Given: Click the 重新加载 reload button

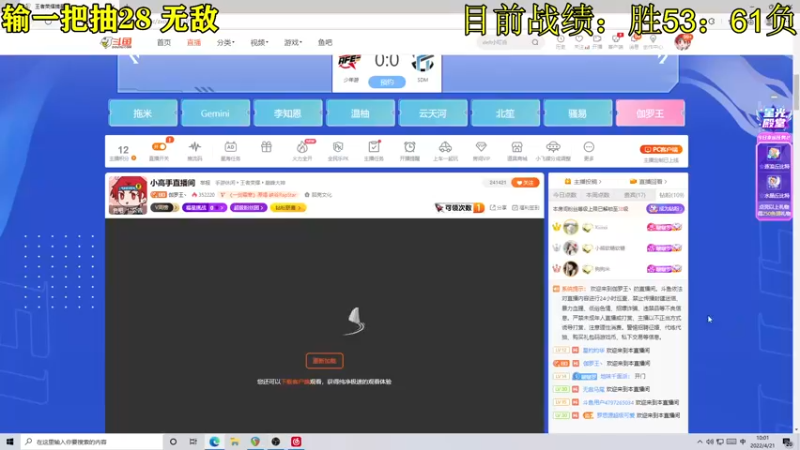Looking at the screenshot, I should pyautogui.click(x=324, y=361).
